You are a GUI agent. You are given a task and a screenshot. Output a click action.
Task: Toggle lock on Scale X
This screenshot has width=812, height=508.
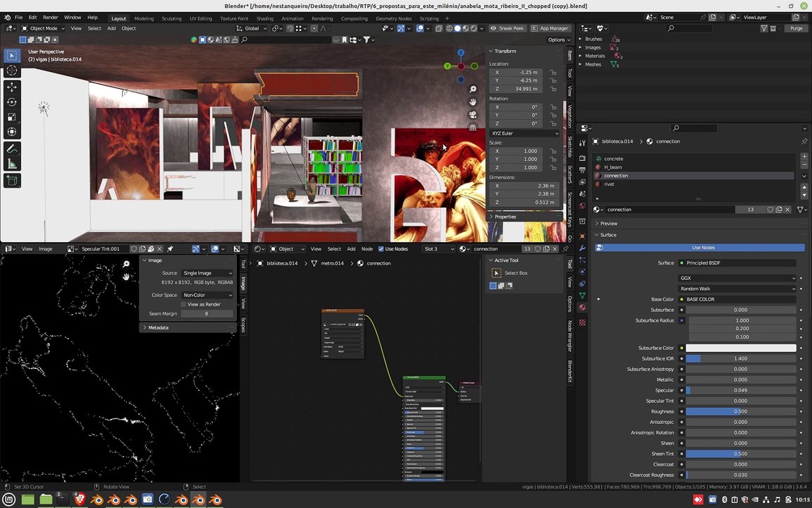(x=553, y=152)
